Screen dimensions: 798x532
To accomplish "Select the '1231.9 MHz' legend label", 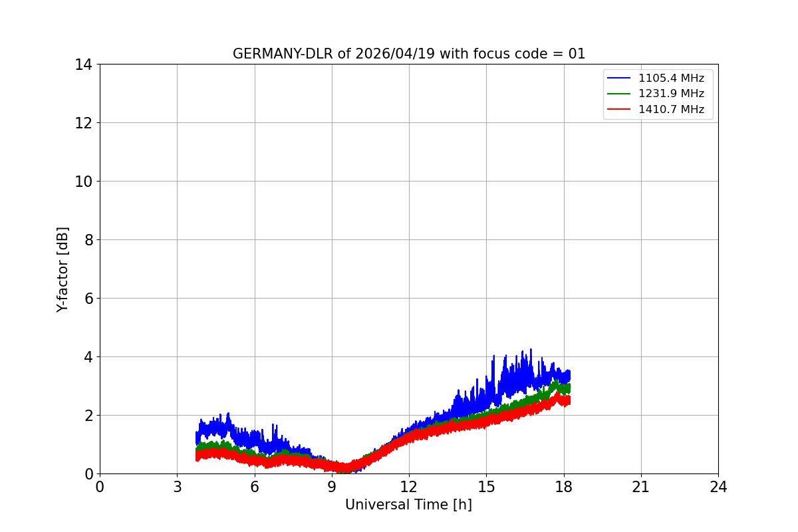I will tap(671, 94).
